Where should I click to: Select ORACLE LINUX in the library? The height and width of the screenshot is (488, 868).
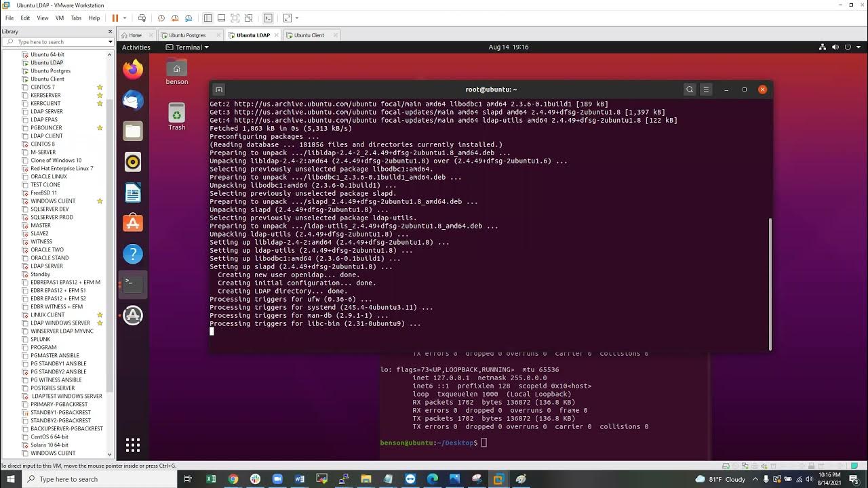pyautogui.click(x=48, y=176)
